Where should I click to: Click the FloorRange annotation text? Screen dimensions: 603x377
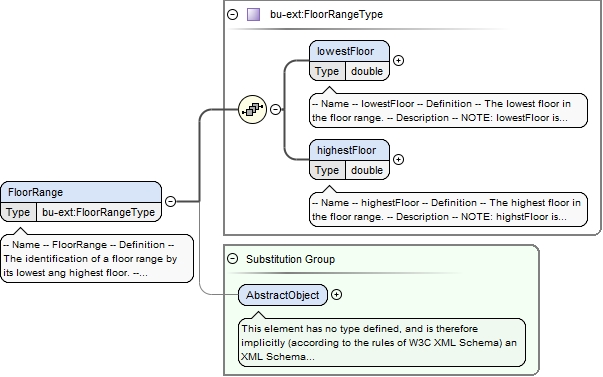click(97, 259)
